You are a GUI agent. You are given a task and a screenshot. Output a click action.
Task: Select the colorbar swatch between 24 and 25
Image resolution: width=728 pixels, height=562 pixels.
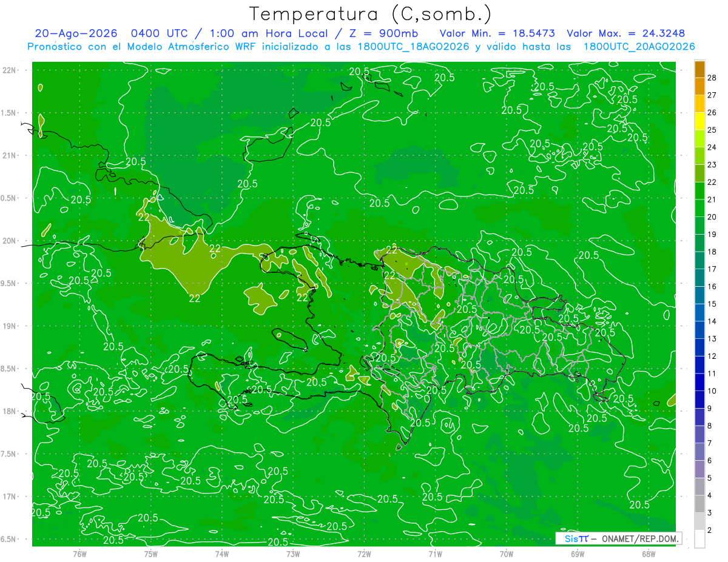(699, 139)
